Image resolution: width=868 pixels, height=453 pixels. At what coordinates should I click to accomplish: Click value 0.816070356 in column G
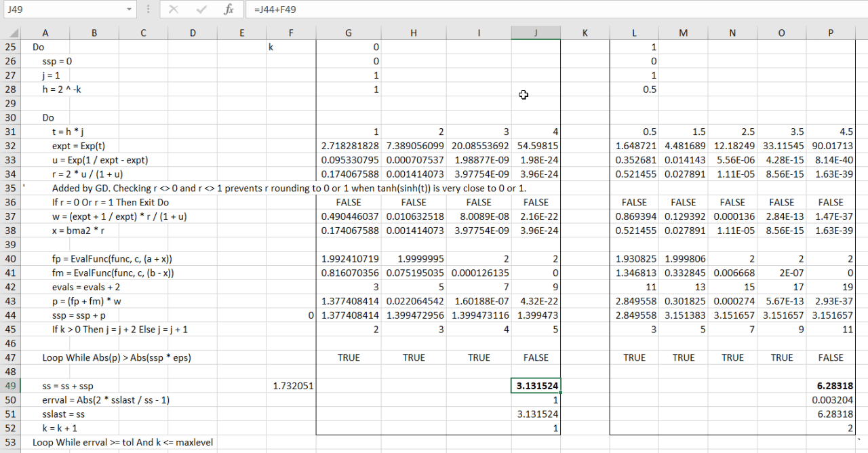350,273
